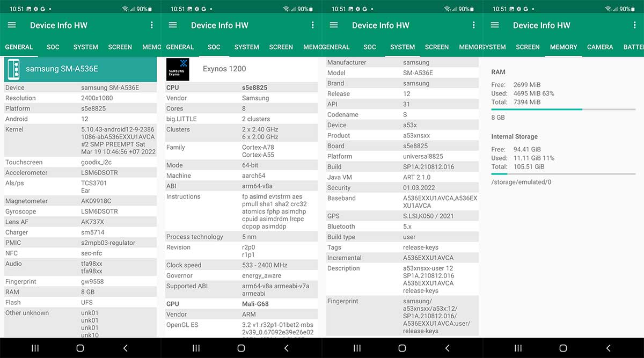Switch to the MEMORY tab on the System screen
Viewport: 644px width, 358px height.
tap(471, 47)
